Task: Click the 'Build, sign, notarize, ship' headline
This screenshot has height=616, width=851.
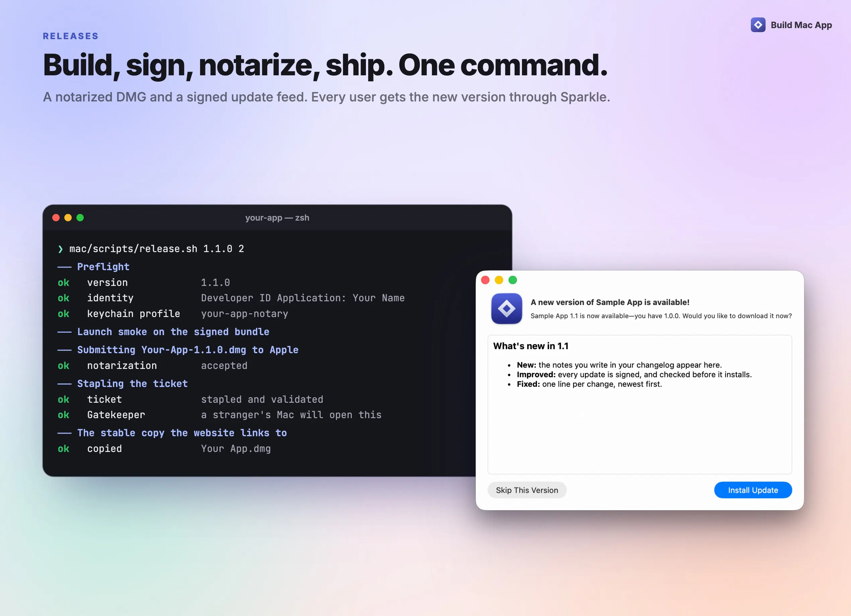Action: 325,66
